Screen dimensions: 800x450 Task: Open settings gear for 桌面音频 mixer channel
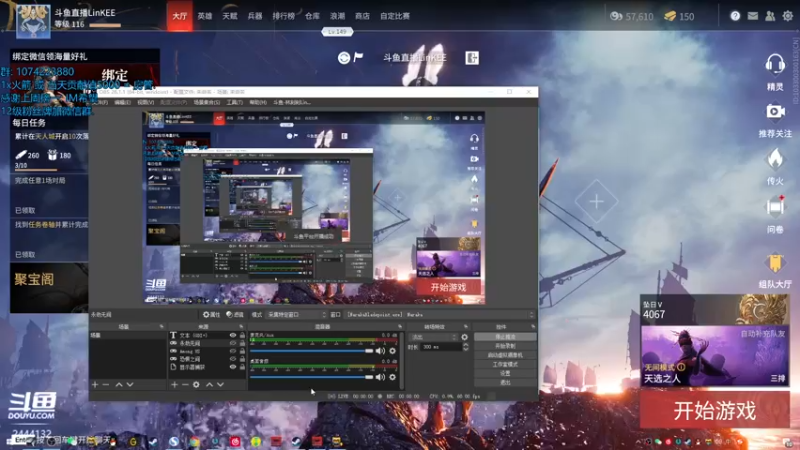click(x=392, y=377)
